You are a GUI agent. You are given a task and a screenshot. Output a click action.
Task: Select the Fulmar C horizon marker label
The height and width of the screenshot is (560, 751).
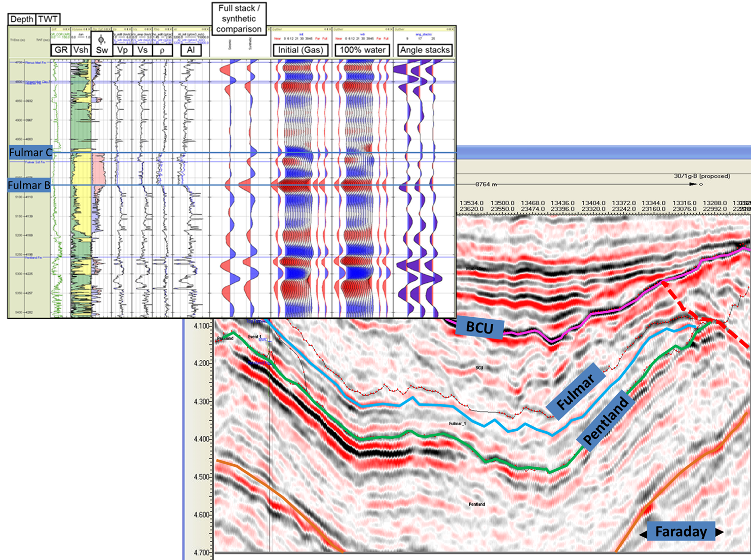pos(30,153)
